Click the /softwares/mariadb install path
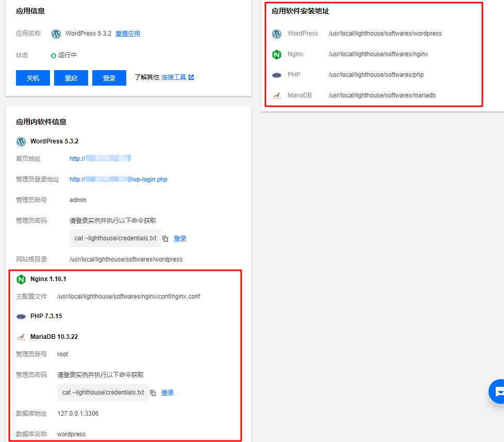The width and height of the screenshot is (504, 442). [x=382, y=95]
